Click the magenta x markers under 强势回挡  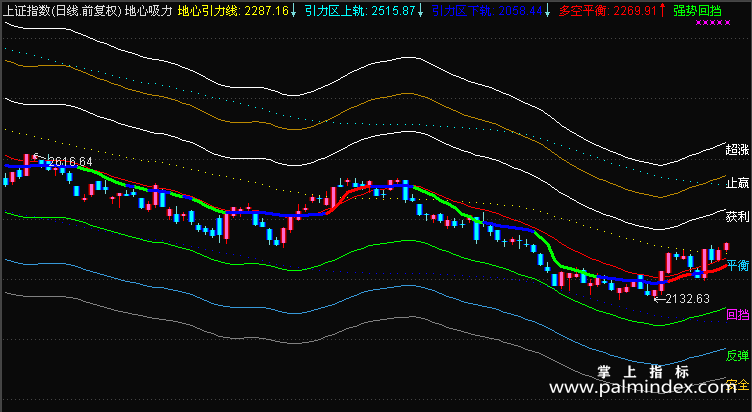713,23
